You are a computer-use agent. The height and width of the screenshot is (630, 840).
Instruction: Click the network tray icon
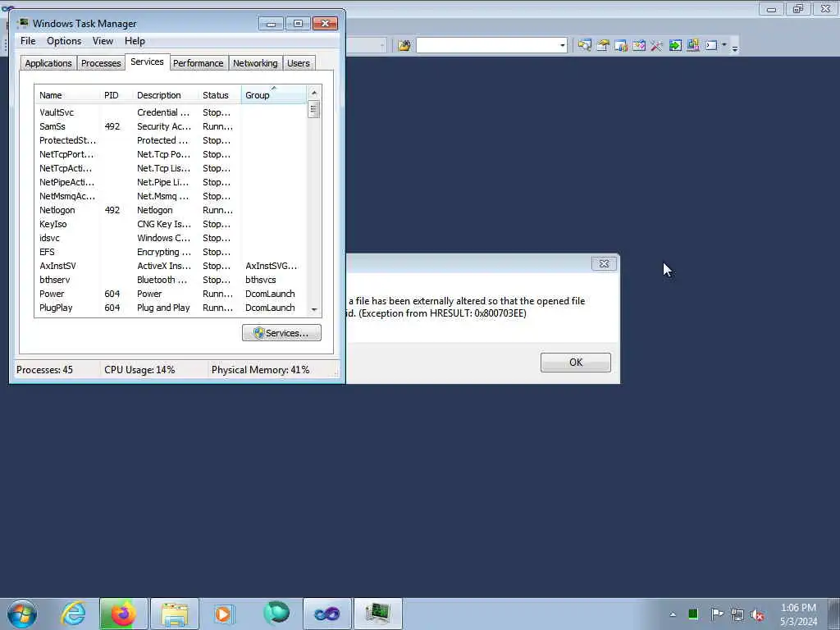[737, 614]
